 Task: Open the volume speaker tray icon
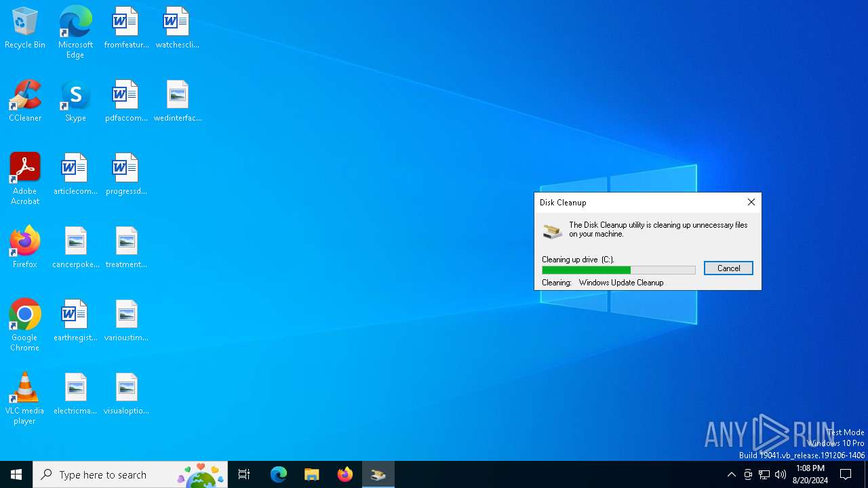[781, 474]
